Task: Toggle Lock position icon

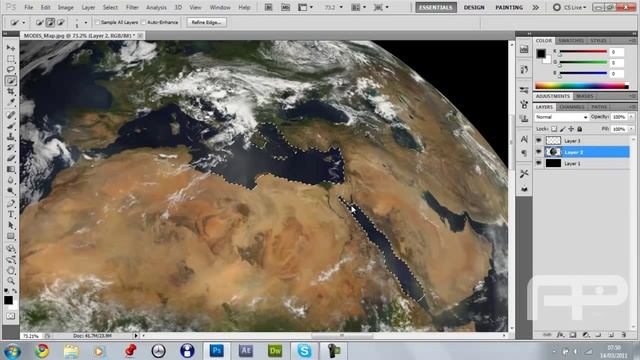Action: tap(571, 129)
